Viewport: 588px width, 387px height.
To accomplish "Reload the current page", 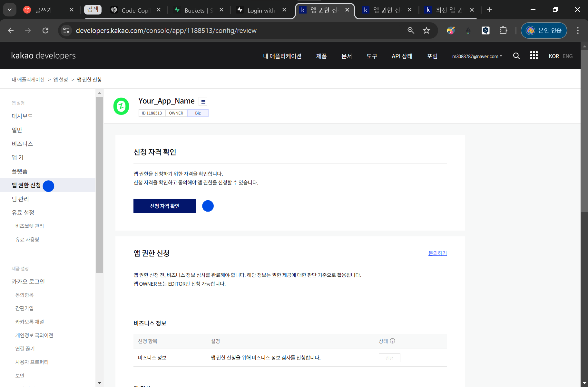I will (x=45, y=30).
